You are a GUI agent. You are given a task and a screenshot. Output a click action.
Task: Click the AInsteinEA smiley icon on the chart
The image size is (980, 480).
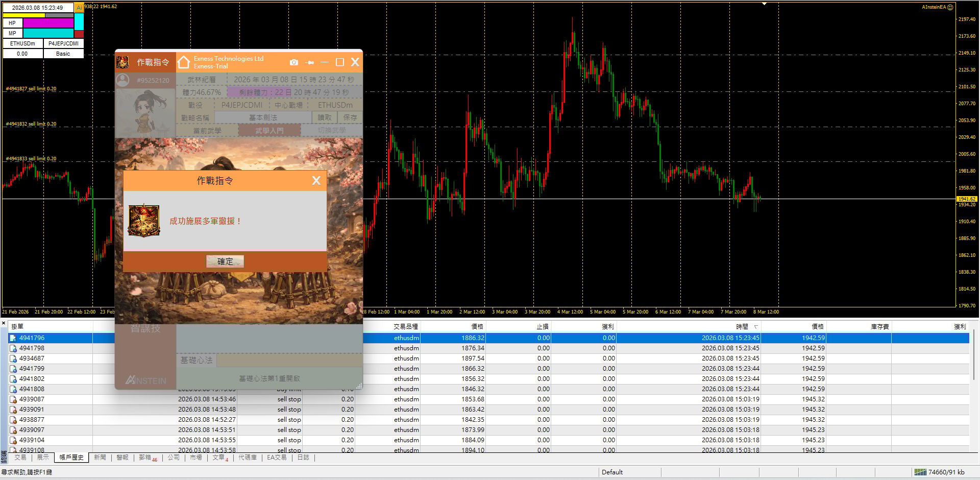[950, 7]
